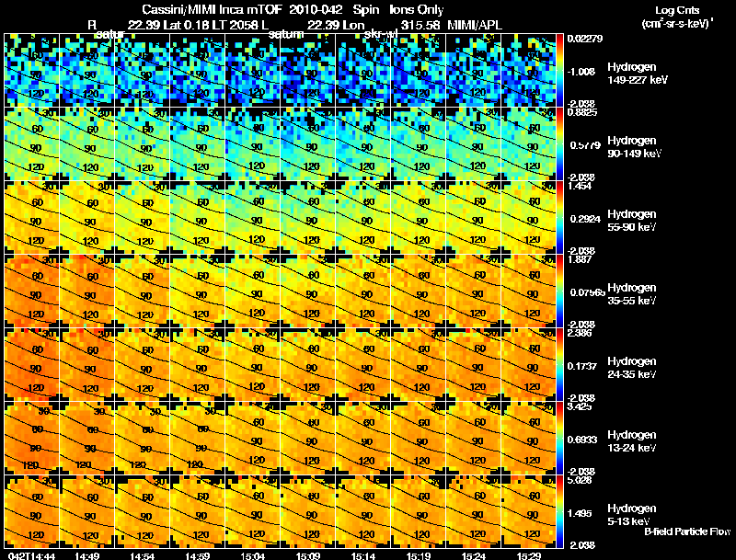Screen dimensions: 736x560
Task: Click the 'Ions Only' title text
Action: (x=417, y=9)
